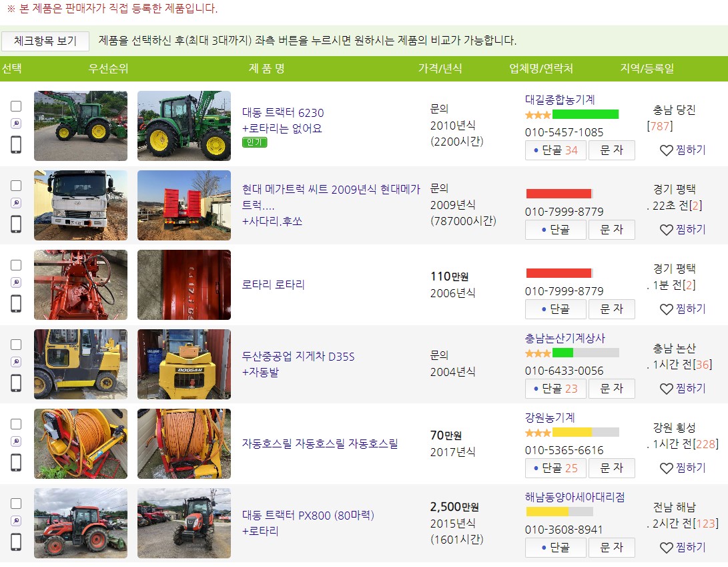Click red rating bar in 로타리 로타리 row

[x=559, y=273]
